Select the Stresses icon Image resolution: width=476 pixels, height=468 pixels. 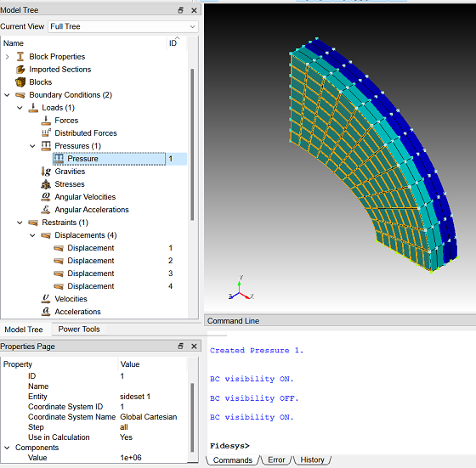(46, 184)
